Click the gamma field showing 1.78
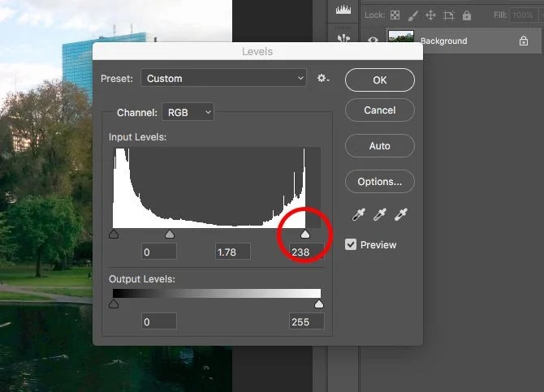544x392 pixels. point(232,252)
